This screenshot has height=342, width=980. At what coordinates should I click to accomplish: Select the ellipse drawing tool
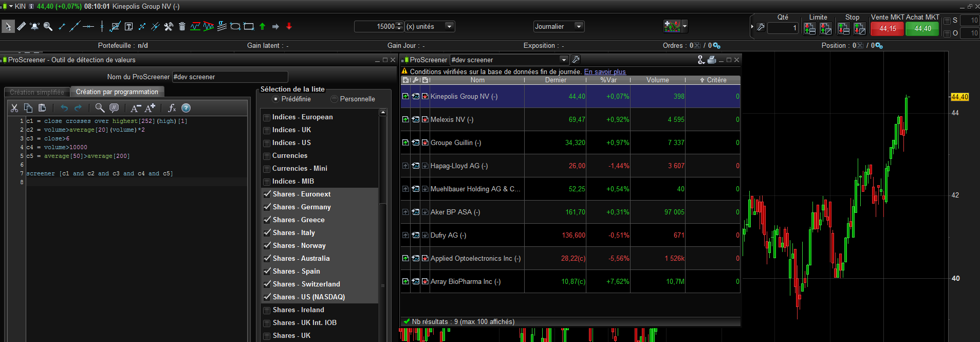tap(235, 26)
